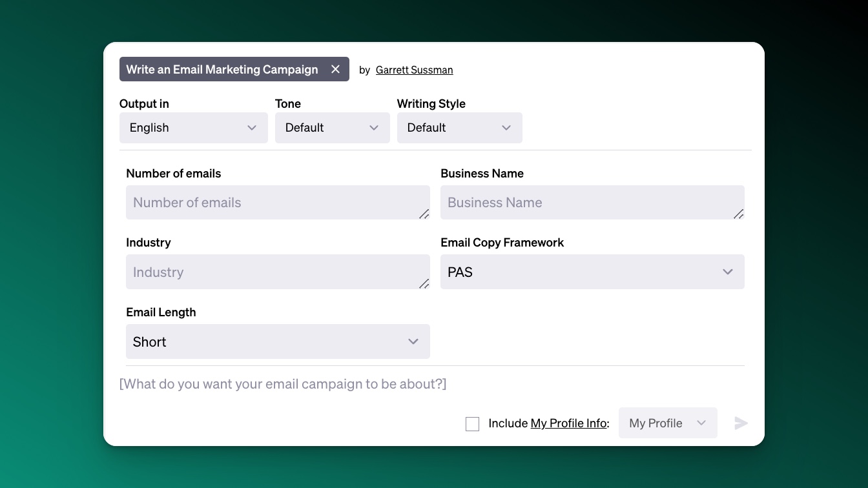Open Garrett Sussman author link

tap(414, 70)
